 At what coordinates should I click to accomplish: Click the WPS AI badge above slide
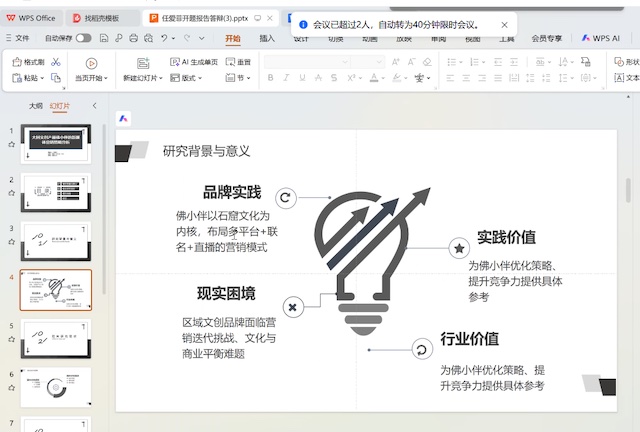pos(124,117)
